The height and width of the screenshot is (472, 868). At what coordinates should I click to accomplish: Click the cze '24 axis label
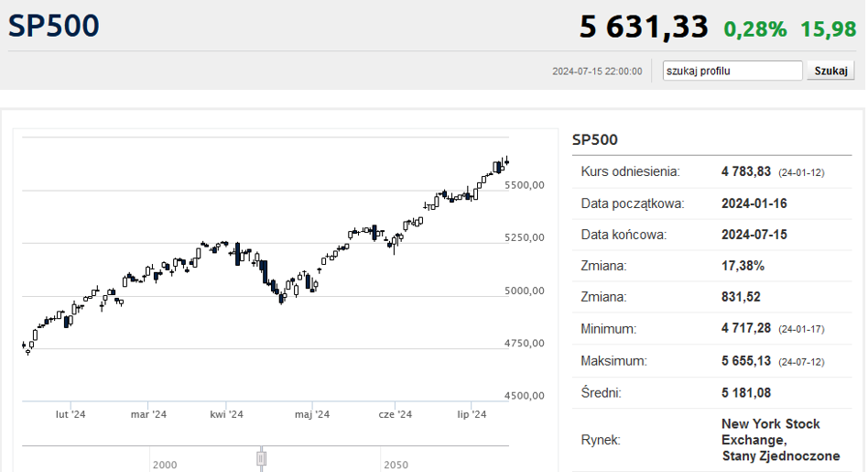pos(396,414)
